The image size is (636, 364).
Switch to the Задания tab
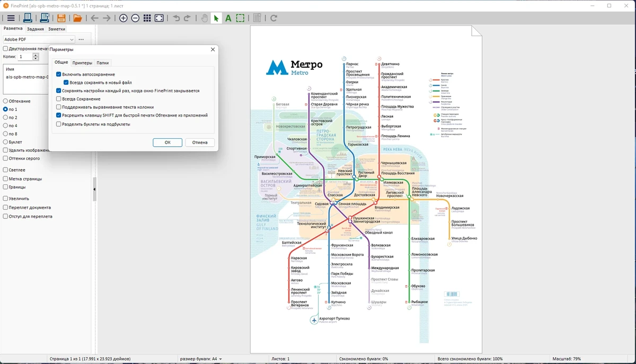click(36, 29)
